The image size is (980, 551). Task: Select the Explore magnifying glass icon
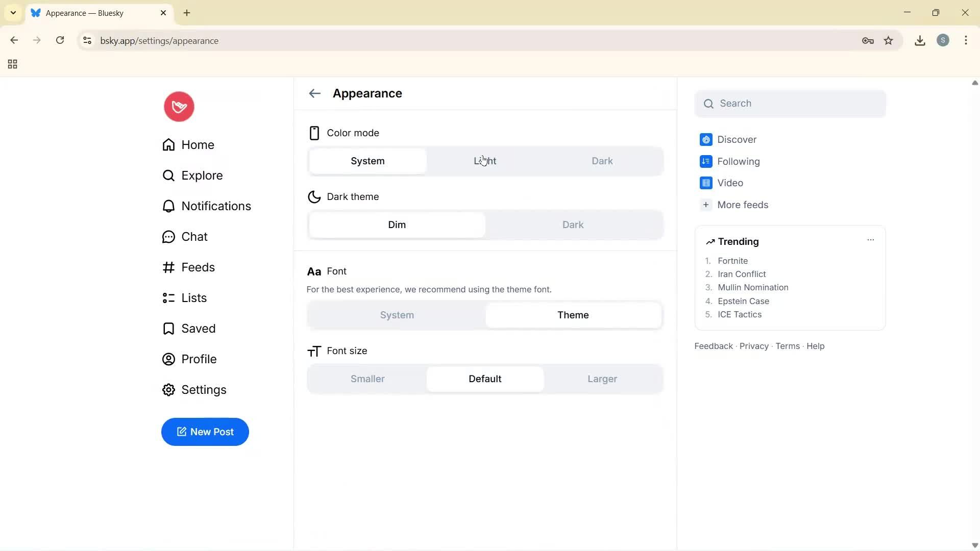pyautogui.click(x=168, y=176)
